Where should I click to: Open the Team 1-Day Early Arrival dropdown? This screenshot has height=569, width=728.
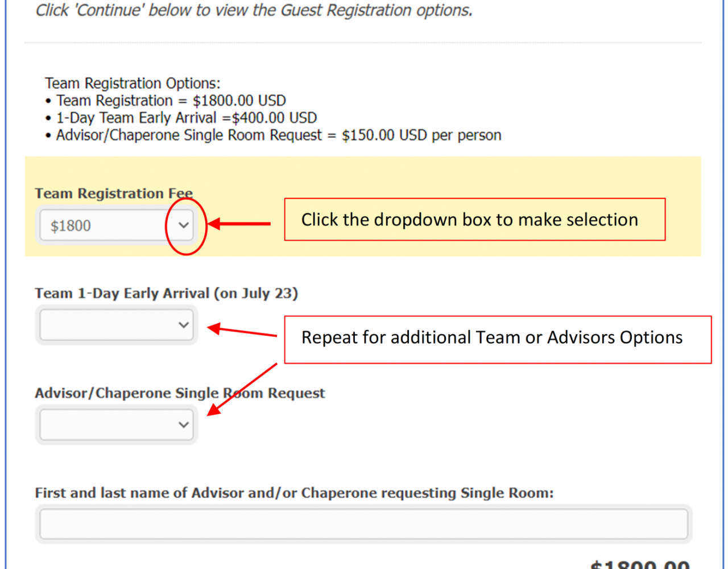pyautogui.click(x=117, y=325)
